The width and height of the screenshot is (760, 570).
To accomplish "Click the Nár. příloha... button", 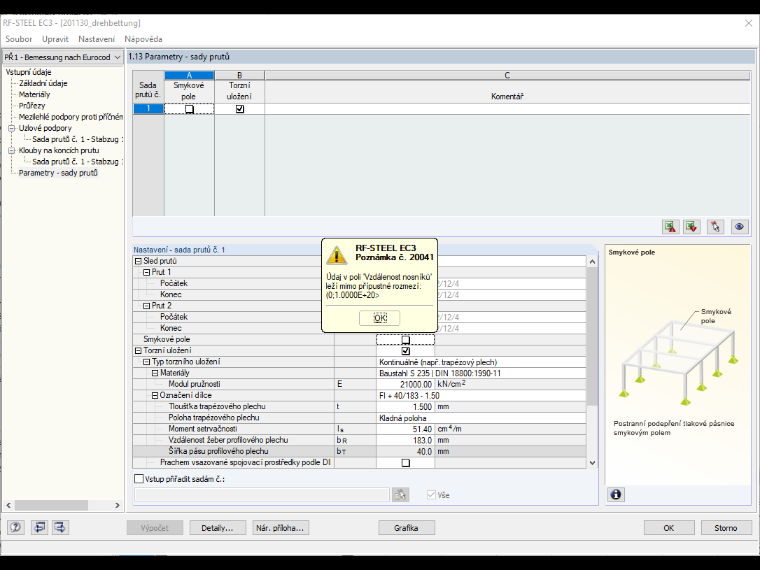I will point(280,528).
